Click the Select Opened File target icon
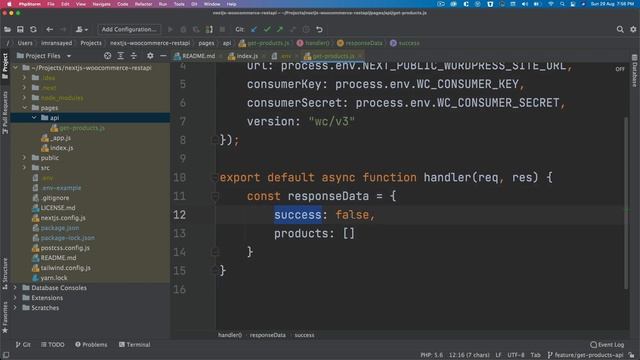 (x=107, y=56)
